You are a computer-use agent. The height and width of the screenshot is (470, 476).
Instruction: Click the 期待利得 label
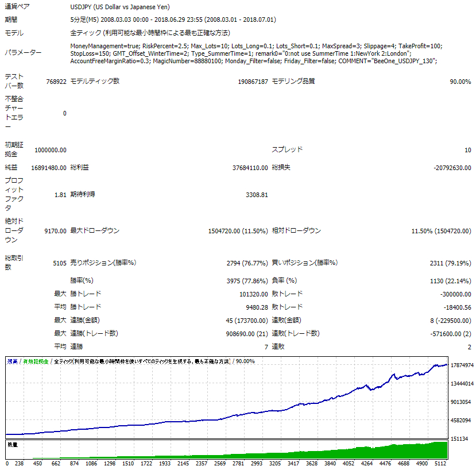coord(83,194)
